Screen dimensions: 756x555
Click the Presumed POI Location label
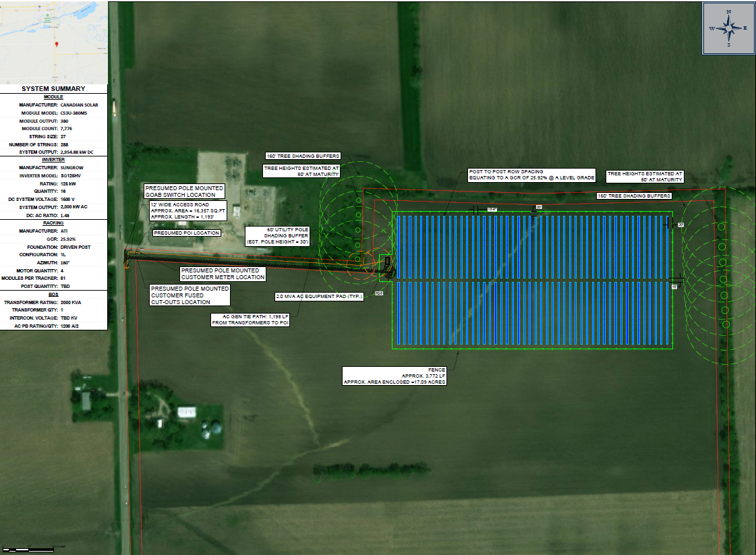[187, 233]
